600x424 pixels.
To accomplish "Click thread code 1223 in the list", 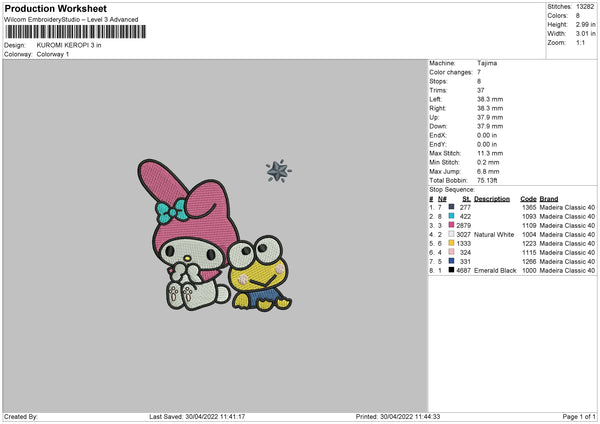I will click(x=529, y=243).
